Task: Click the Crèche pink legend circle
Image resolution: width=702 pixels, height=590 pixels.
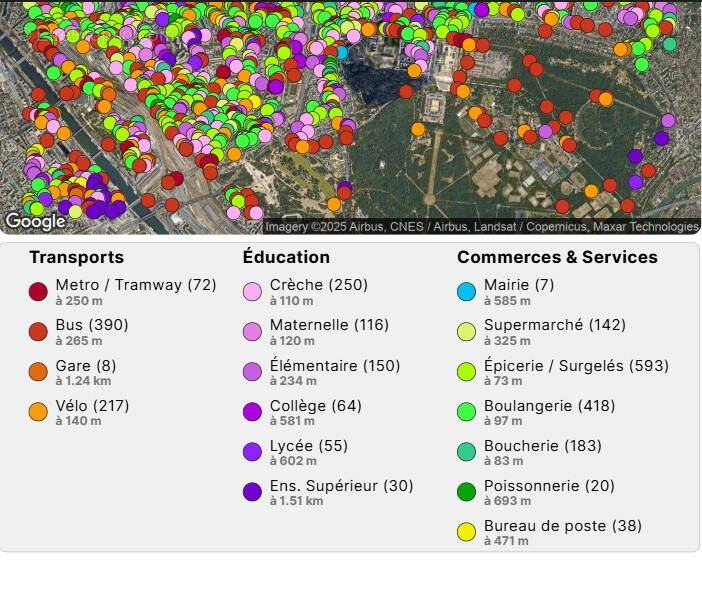Action: click(x=252, y=292)
